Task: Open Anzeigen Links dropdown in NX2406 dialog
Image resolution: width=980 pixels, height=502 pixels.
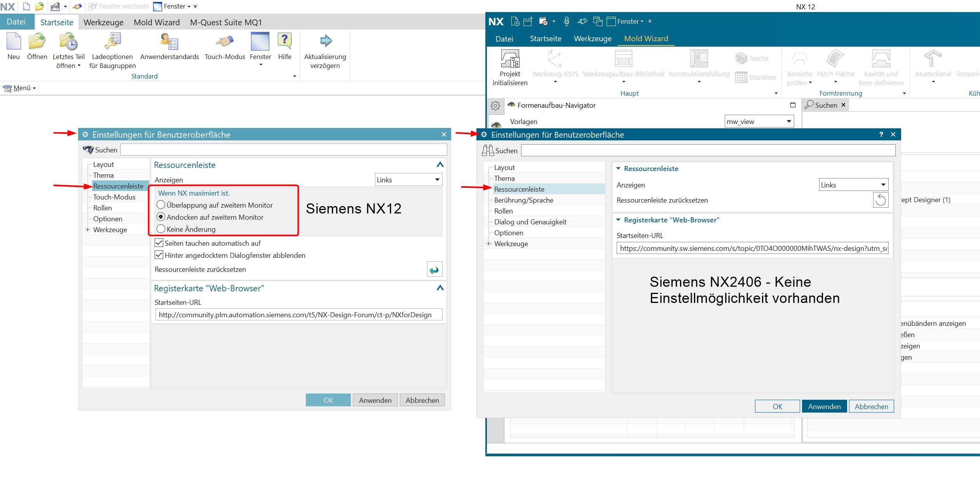Action: (x=854, y=185)
